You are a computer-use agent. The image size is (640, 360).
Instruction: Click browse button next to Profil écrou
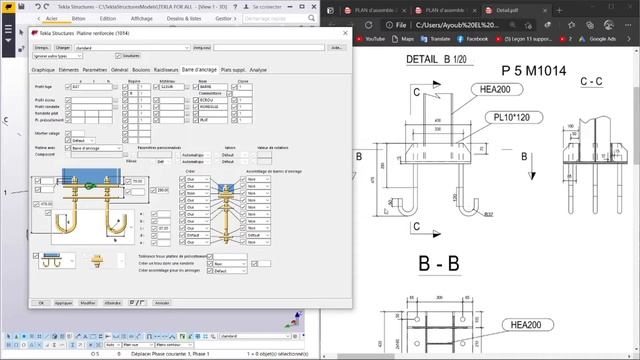pos(116,100)
